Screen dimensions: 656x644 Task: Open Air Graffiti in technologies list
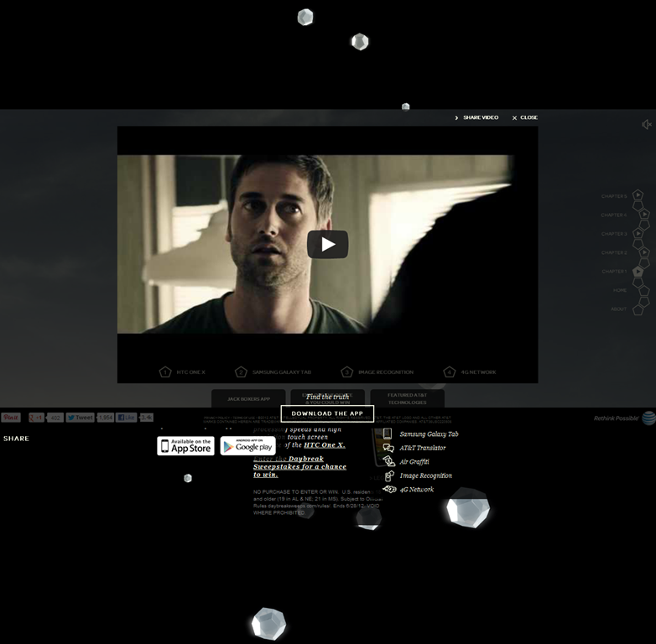click(x=414, y=462)
